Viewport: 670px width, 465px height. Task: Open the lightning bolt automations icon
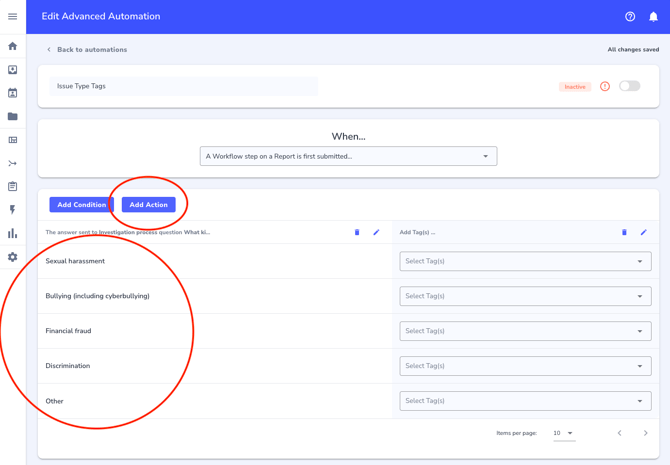(x=13, y=210)
